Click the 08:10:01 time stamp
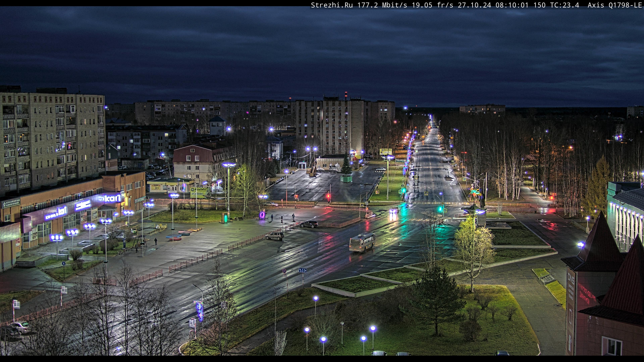The image size is (644, 362). click(x=512, y=5)
